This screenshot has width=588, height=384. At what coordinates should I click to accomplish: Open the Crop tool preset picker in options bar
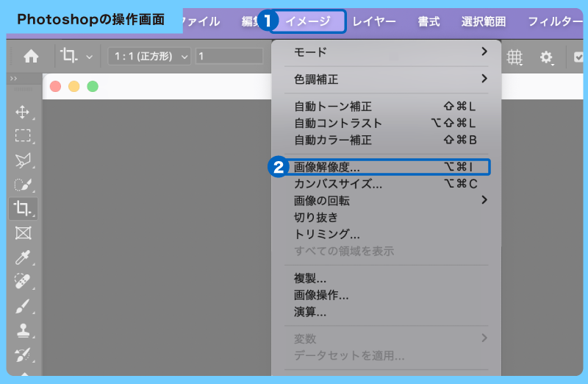(89, 57)
